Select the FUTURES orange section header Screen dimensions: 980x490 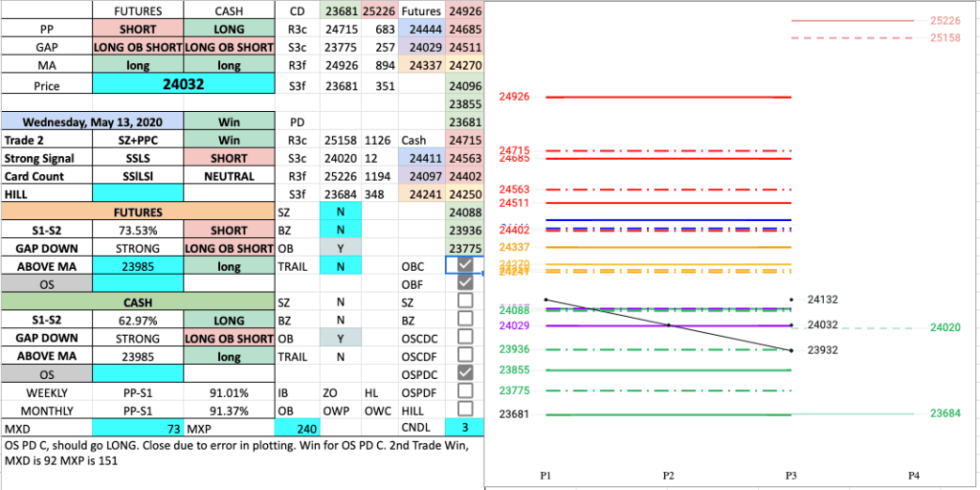(x=138, y=212)
